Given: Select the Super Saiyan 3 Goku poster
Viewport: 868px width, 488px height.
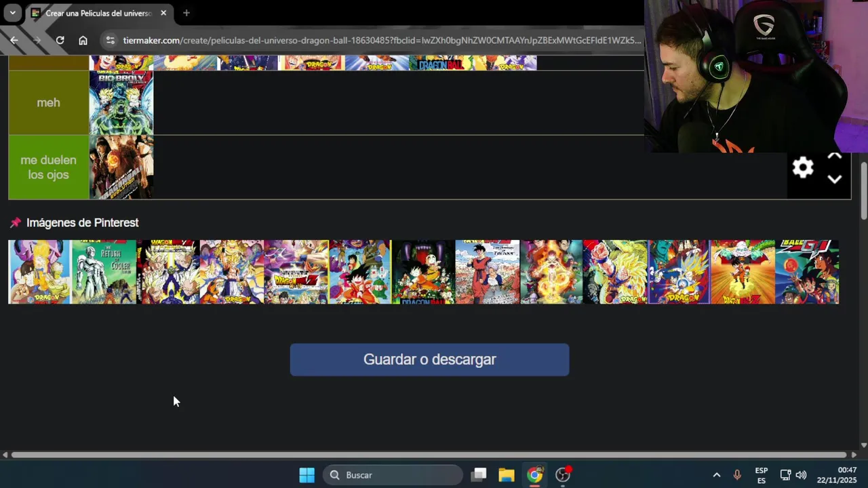Looking at the screenshot, I should [615, 272].
